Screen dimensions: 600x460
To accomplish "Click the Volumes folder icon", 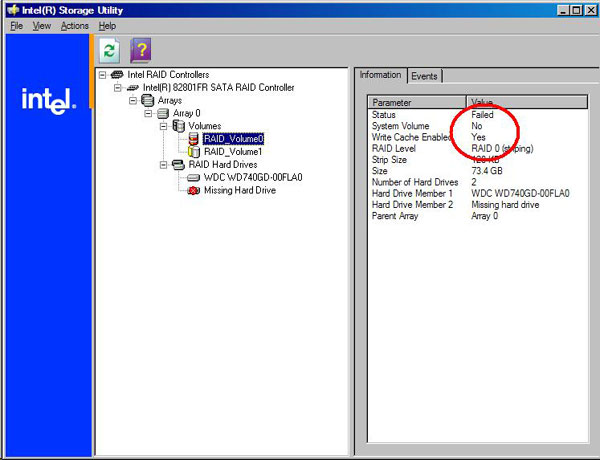I will (178, 126).
